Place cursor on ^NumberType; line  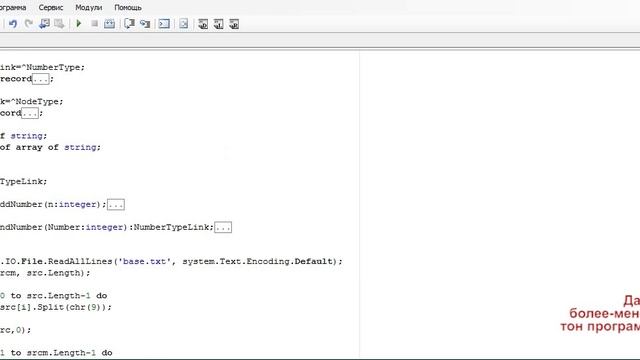[42, 67]
